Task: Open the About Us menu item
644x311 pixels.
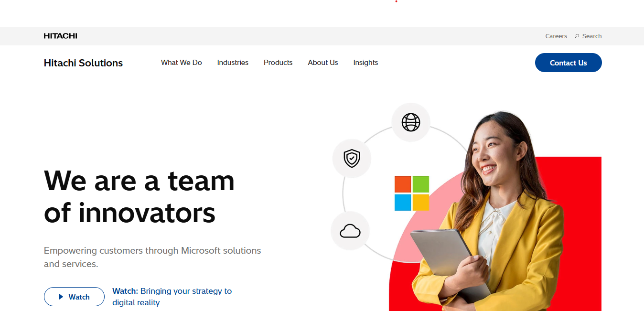Action: 323,63
